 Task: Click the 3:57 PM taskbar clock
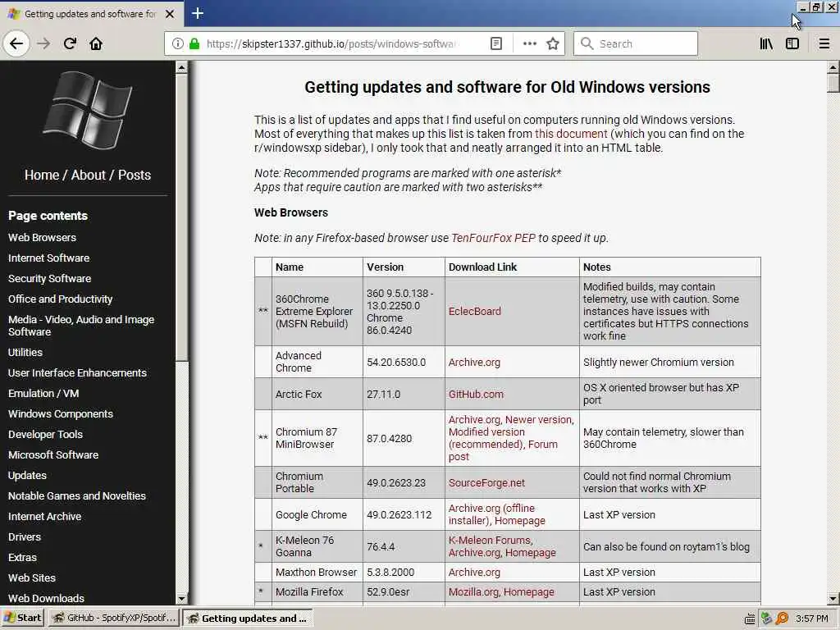[x=812, y=619]
